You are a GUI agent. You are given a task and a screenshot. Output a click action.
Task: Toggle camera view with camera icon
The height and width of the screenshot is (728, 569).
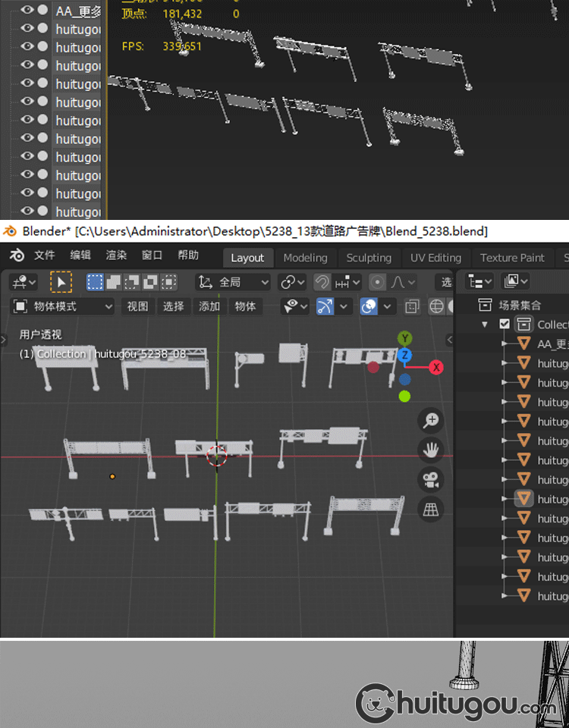coord(430,479)
